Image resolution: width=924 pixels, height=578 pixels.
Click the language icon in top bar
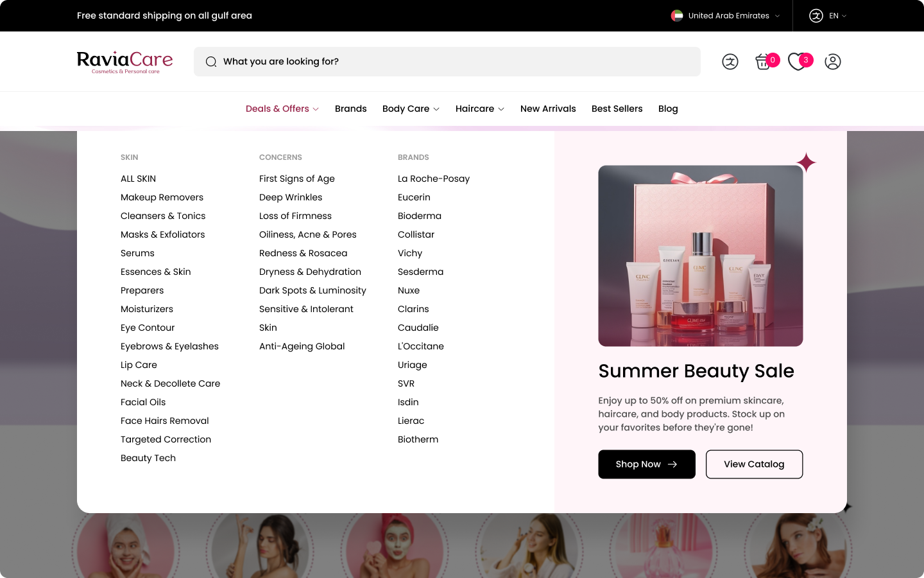[x=816, y=15]
